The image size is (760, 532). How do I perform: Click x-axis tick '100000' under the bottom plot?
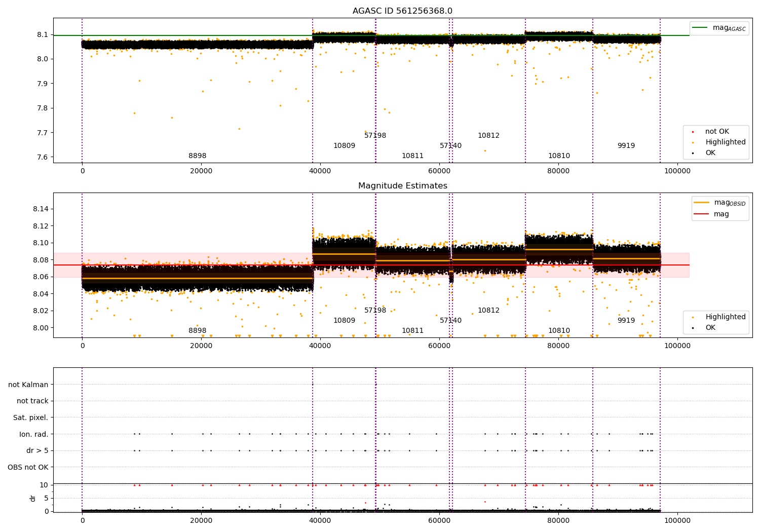pyautogui.click(x=677, y=520)
